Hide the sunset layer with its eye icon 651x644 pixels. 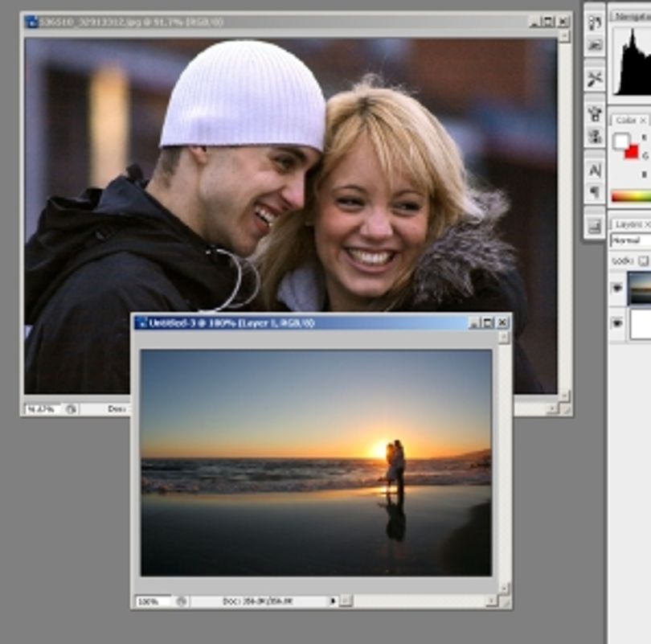point(617,288)
